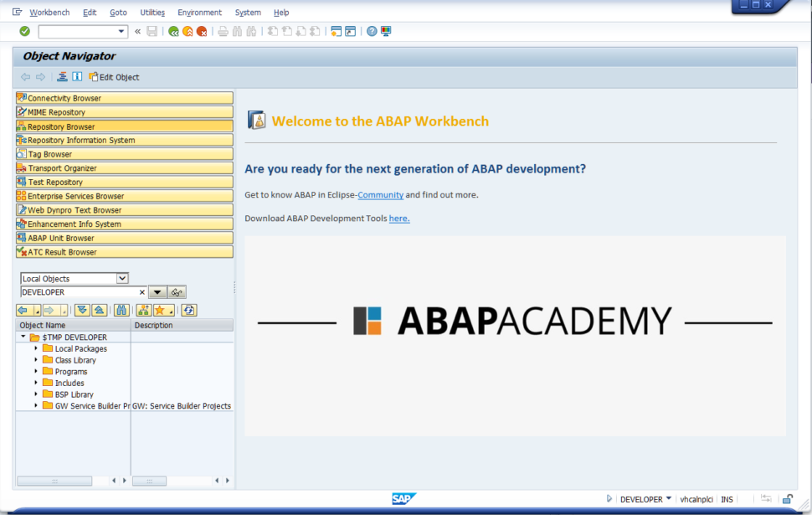Click the Next Page icon
The image size is (812, 515).
(301, 32)
